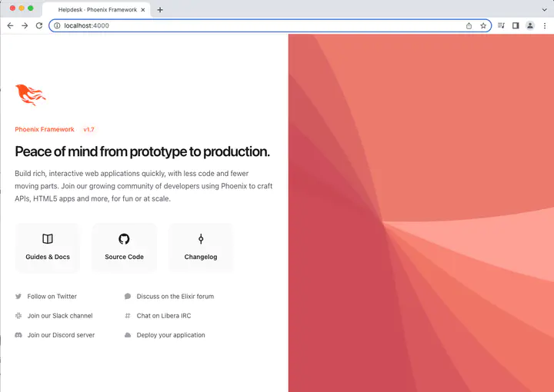Image resolution: width=554 pixels, height=392 pixels.
Task: View site information icon in address bar
Action: click(x=57, y=25)
